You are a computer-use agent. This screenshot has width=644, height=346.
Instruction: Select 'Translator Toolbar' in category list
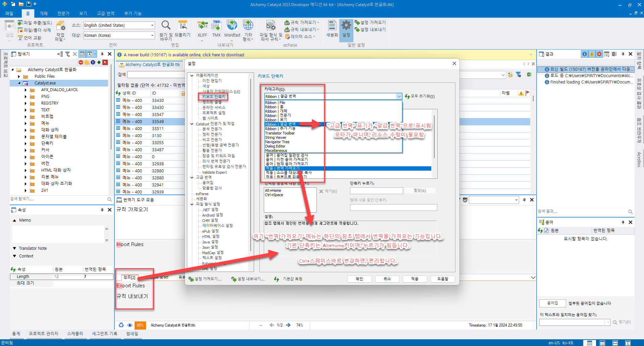click(280, 133)
